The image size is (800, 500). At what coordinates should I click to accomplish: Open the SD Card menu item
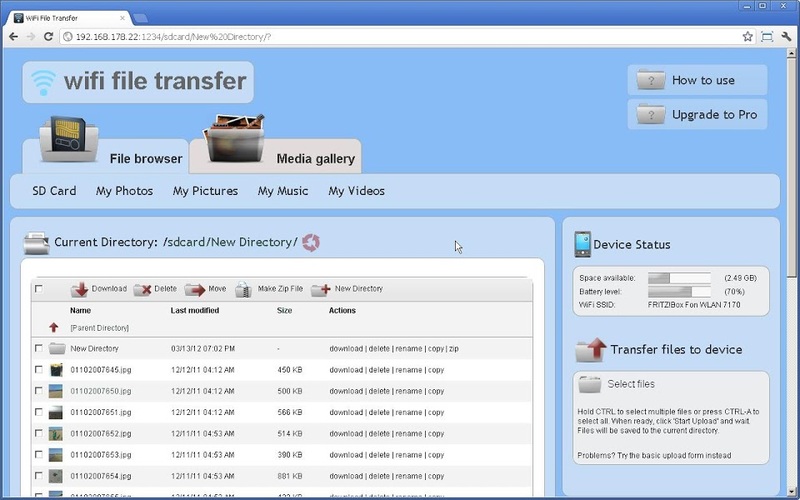(54, 191)
